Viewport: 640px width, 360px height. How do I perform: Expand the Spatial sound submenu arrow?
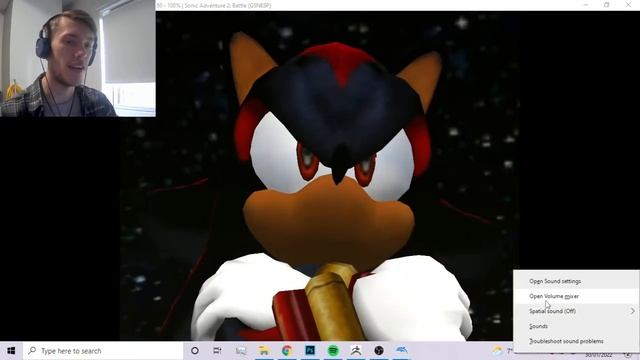(633, 311)
